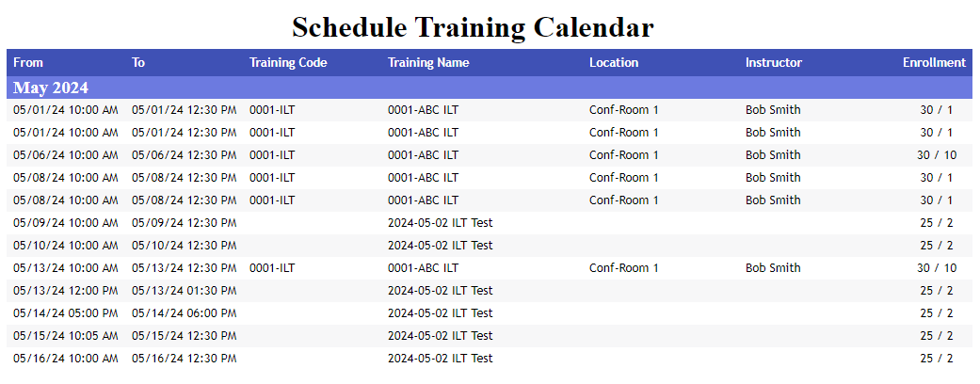Viewport: 980px width, 384px height.
Task: Click the Enrollment column header
Action: click(934, 63)
